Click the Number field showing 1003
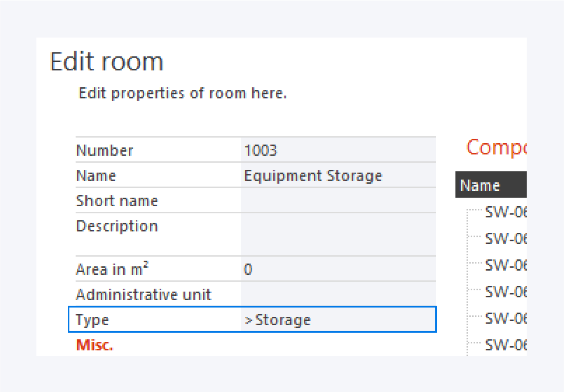 (338, 150)
